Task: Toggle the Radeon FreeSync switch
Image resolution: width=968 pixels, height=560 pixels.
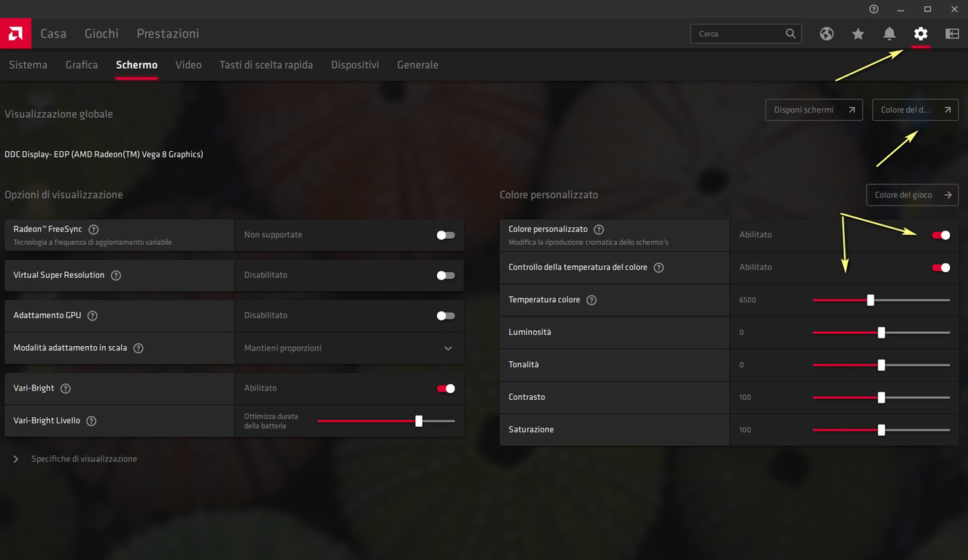Action: coord(445,235)
